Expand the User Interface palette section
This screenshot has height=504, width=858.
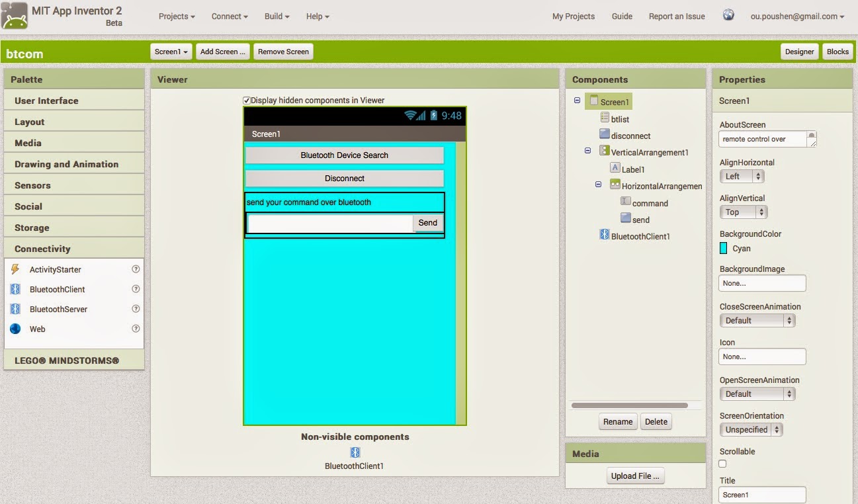click(x=74, y=101)
